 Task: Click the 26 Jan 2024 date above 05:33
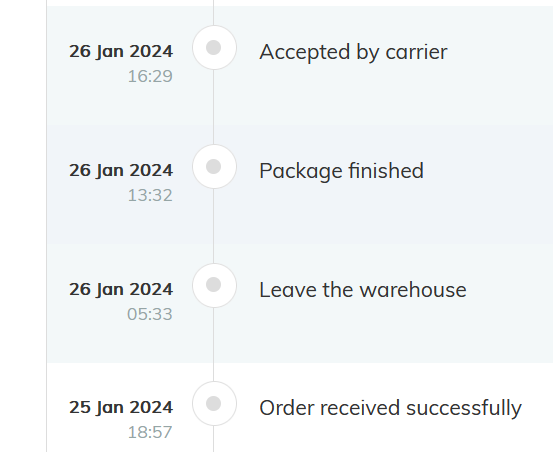121,289
